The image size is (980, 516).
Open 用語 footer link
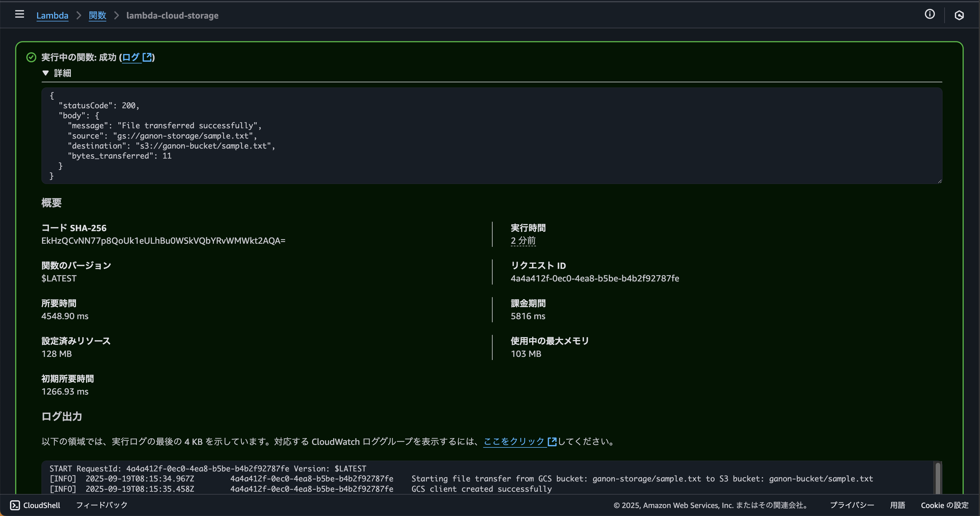pos(897,505)
